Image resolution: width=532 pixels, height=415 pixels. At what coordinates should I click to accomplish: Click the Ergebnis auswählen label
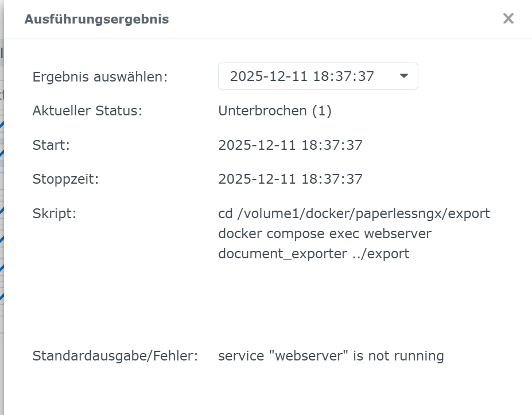[100, 77]
